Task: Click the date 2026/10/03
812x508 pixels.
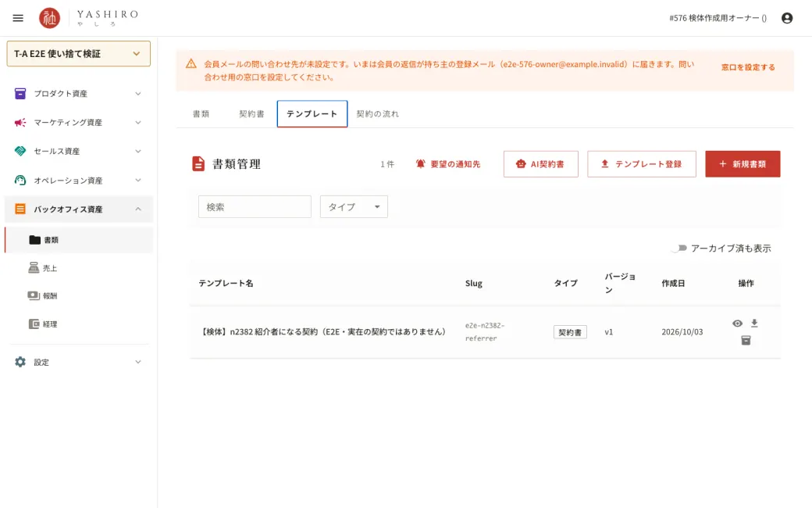Action: (x=682, y=331)
